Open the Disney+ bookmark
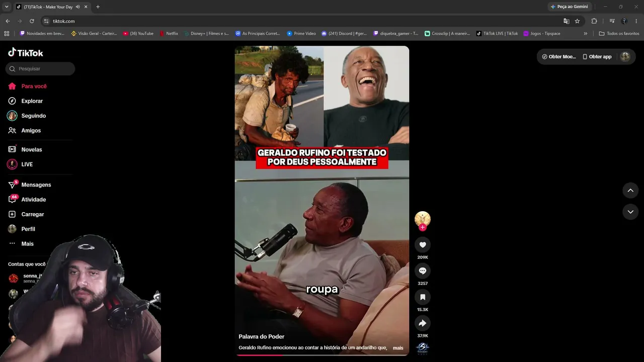The image size is (644, 362). point(206,34)
